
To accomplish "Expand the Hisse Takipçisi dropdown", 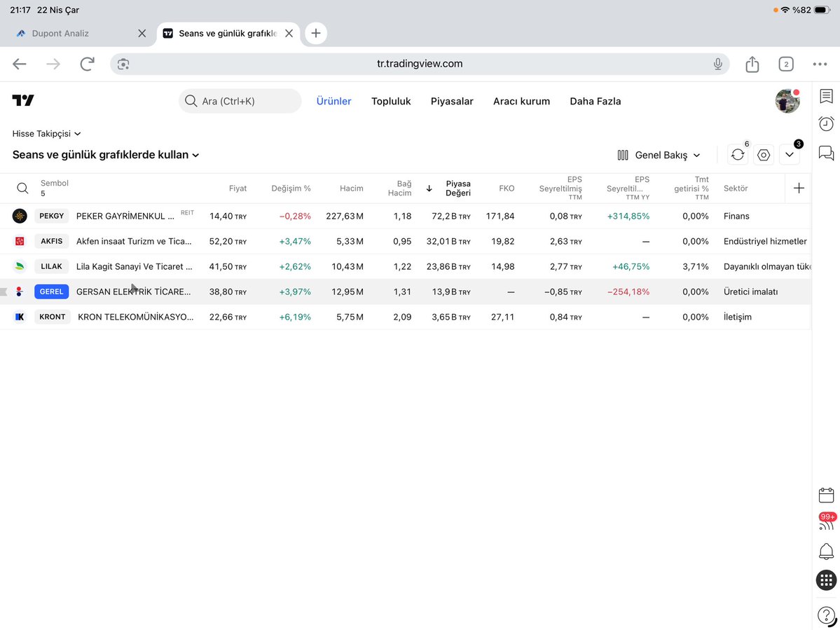I will [47, 133].
